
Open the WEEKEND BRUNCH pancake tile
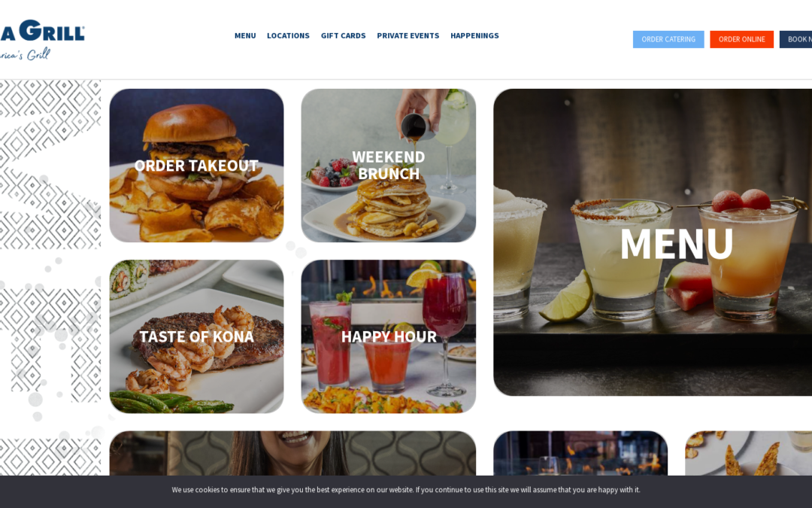coord(389,166)
